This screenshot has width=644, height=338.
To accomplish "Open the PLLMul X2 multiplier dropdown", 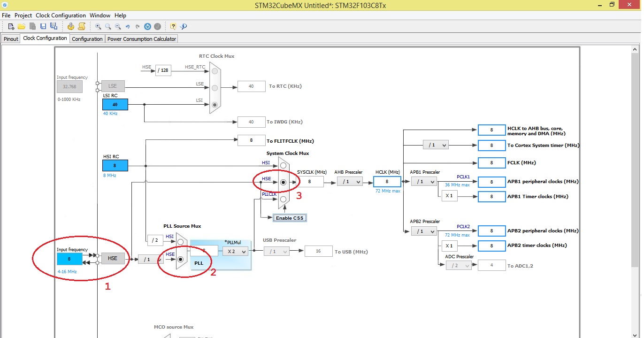I will tap(235, 251).
